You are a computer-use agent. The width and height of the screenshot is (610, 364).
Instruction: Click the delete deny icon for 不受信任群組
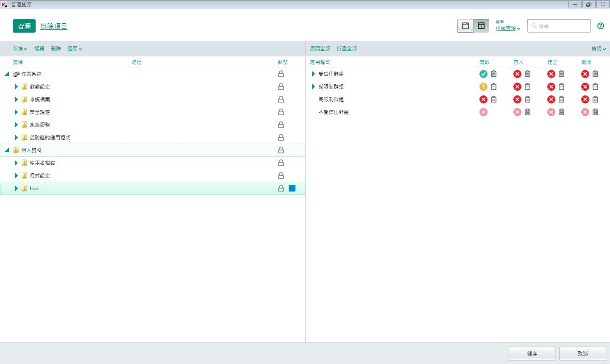tap(585, 112)
